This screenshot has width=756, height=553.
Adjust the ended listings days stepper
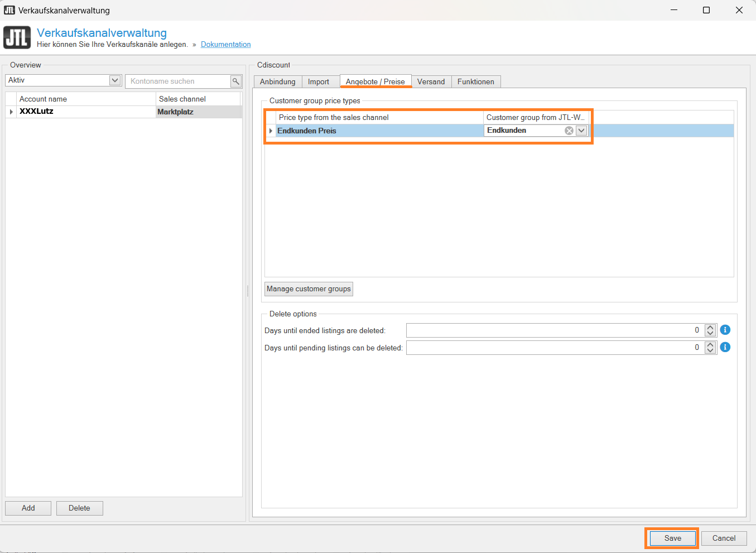click(x=710, y=330)
